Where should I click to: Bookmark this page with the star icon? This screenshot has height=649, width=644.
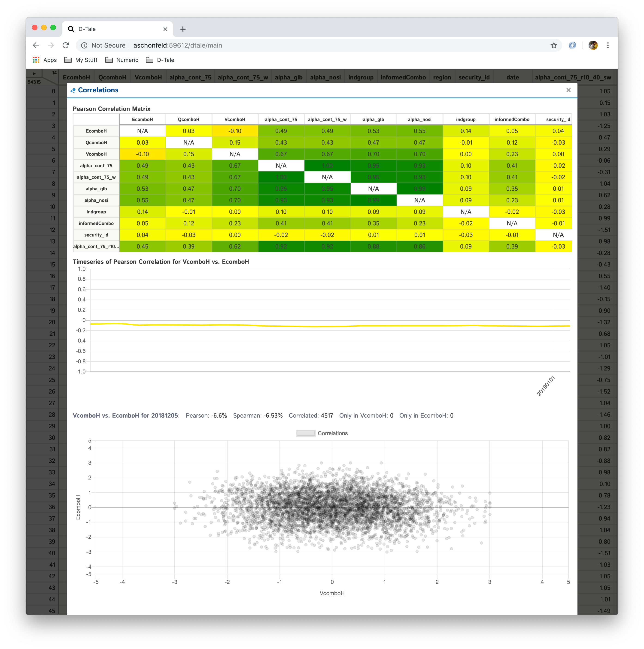(554, 45)
